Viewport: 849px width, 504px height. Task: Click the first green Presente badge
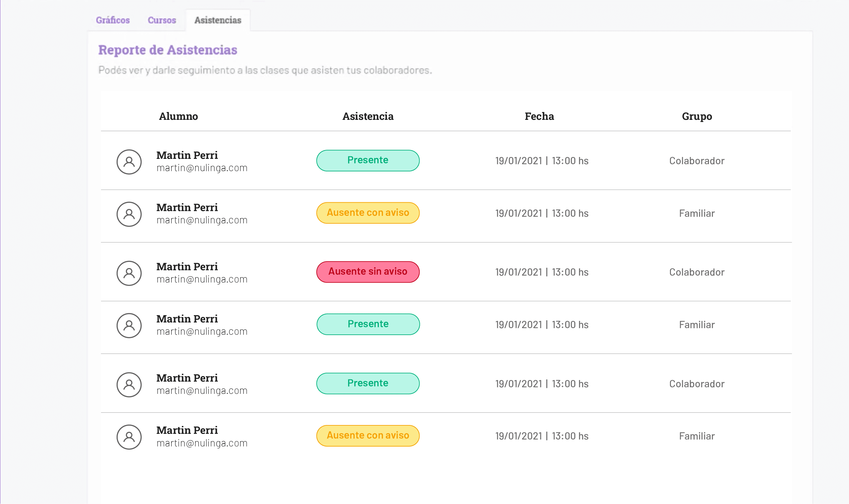[x=368, y=161]
